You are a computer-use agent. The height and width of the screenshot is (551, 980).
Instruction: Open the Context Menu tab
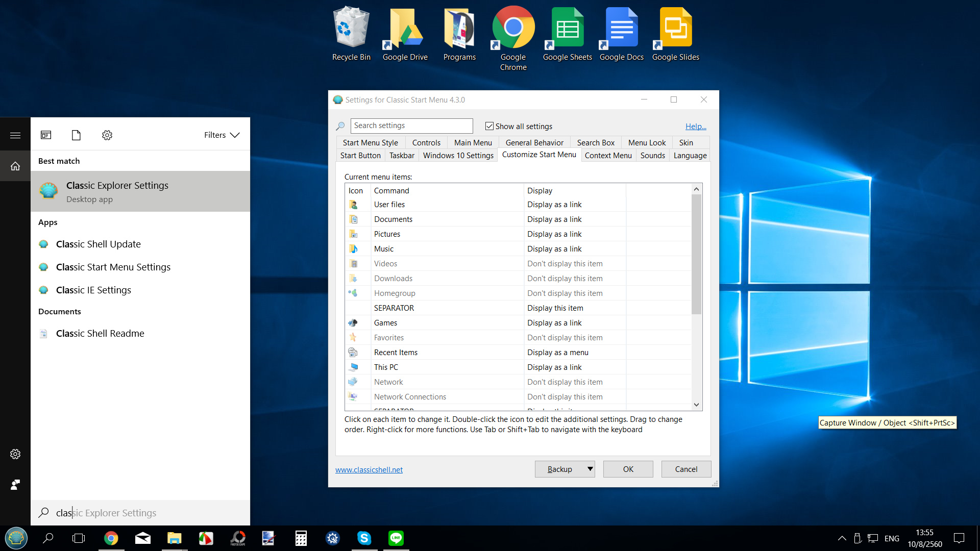(x=608, y=156)
